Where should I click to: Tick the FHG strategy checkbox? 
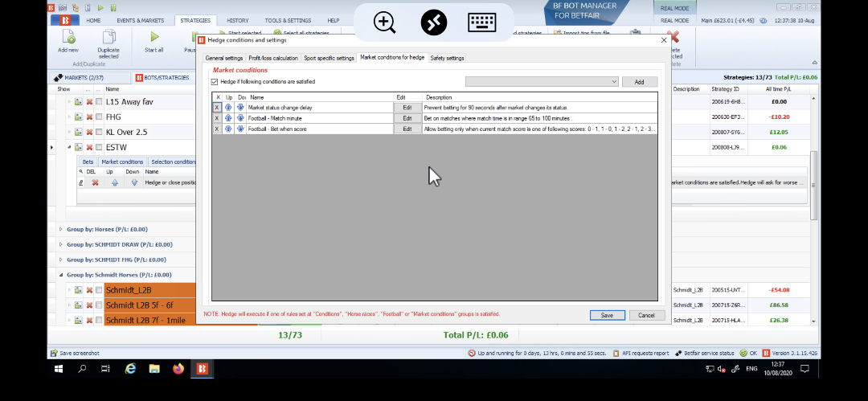click(99, 117)
